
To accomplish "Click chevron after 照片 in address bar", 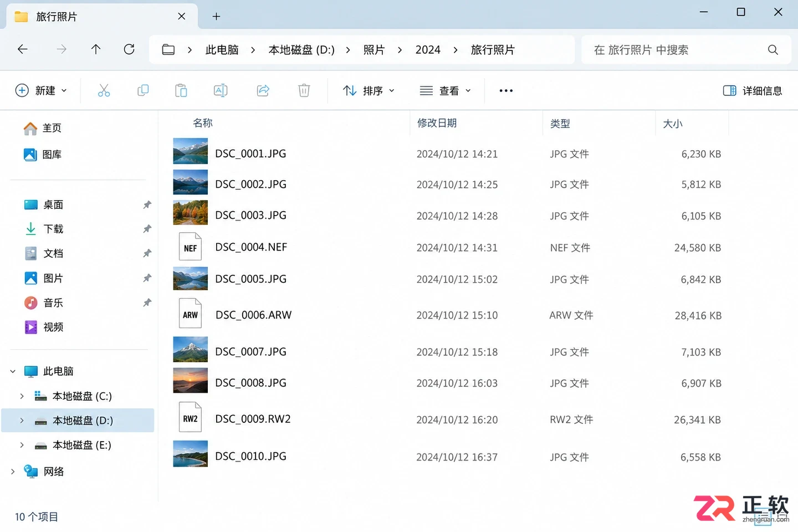I will [400, 50].
